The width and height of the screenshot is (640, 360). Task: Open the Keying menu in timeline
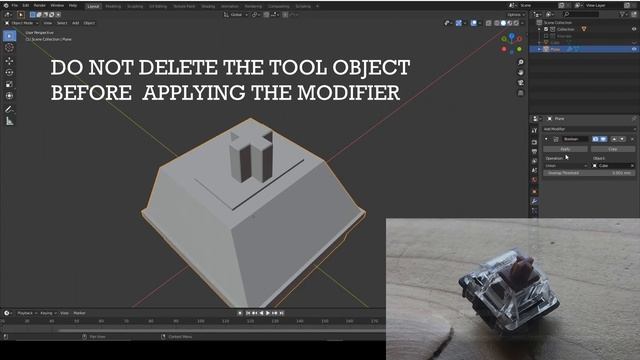click(x=48, y=313)
